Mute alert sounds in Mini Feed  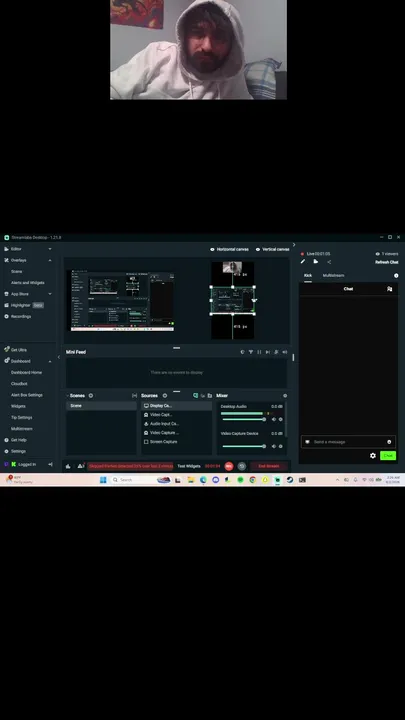[285, 352]
